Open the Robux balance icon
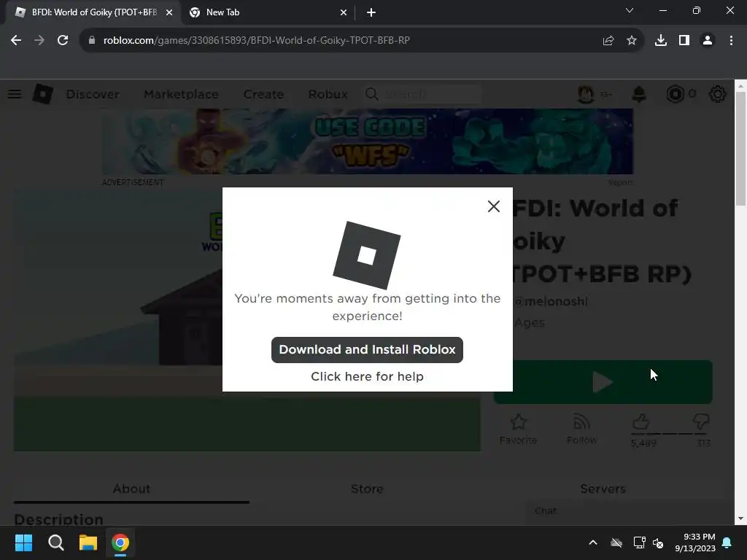Screen dimensions: 747x560 pyautogui.click(x=675, y=94)
